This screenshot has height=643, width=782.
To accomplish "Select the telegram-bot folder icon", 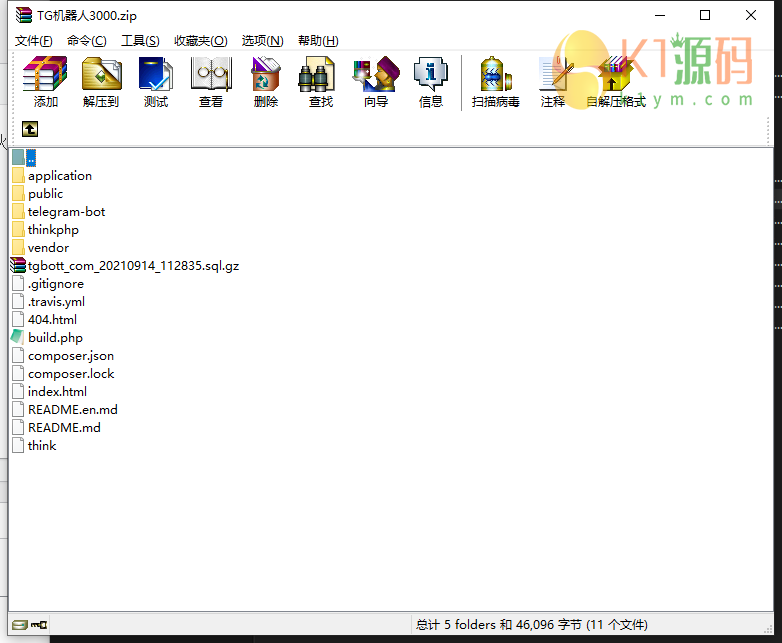I will pyautogui.click(x=18, y=212).
